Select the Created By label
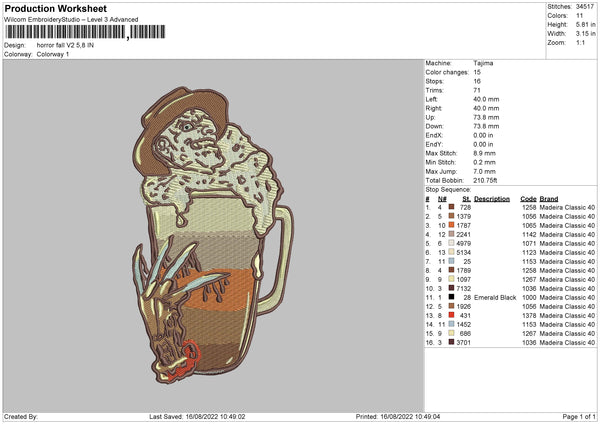600x424 pixels. pos(21,416)
